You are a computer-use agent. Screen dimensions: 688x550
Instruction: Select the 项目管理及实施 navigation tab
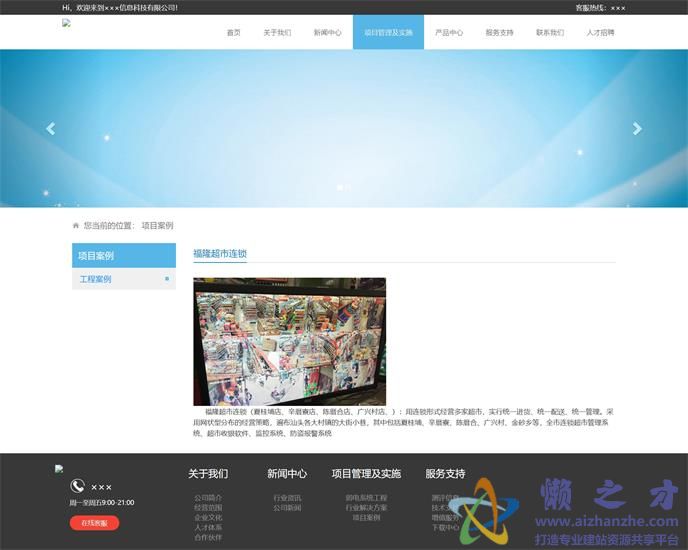coord(388,33)
